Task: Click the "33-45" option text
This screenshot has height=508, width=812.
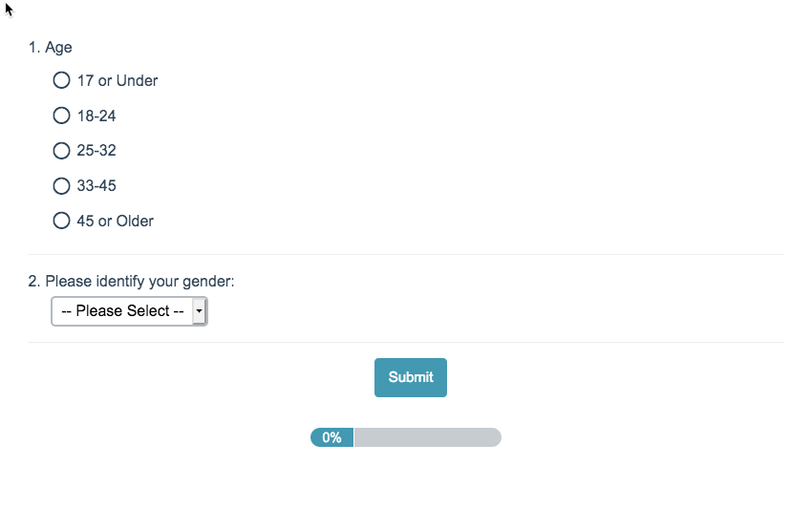Action: (96, 185)
